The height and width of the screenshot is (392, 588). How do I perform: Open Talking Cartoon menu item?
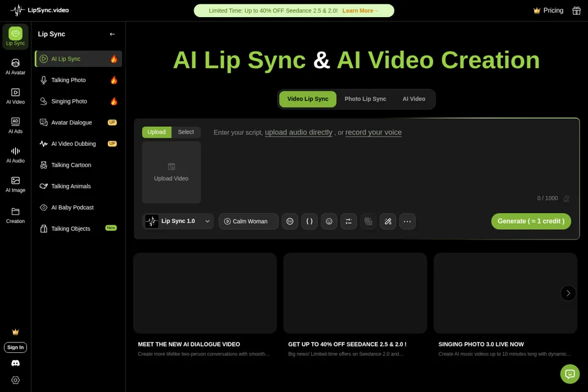(78, 165)
